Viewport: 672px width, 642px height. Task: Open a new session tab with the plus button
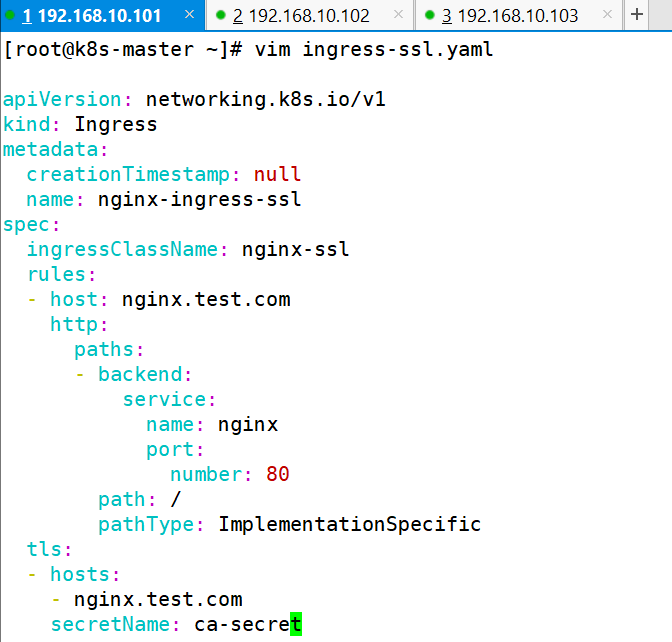pyautogui.click(x=637, y=15)
